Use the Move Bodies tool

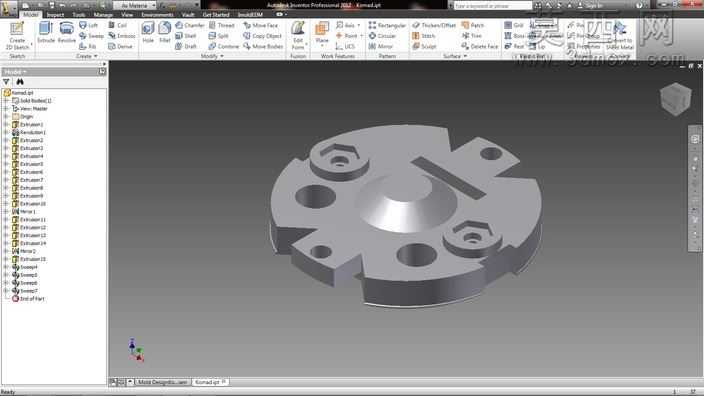(x=263, y=46)
